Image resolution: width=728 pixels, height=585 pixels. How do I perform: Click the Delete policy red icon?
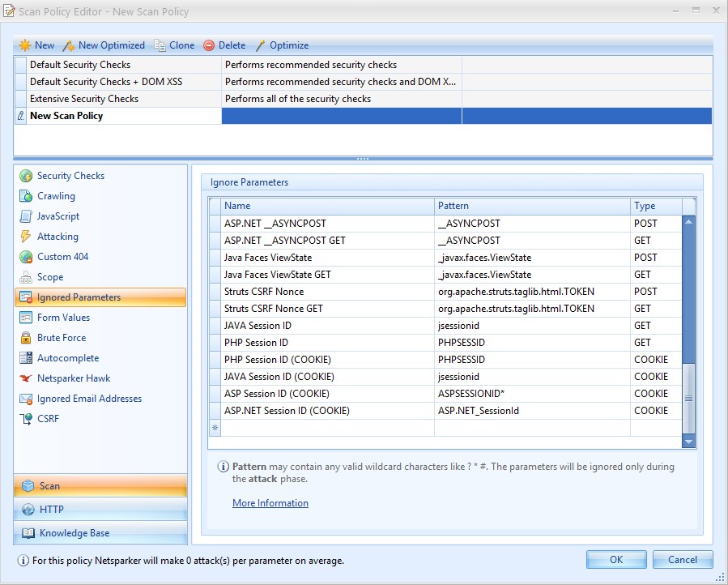(x=209, y=45)
